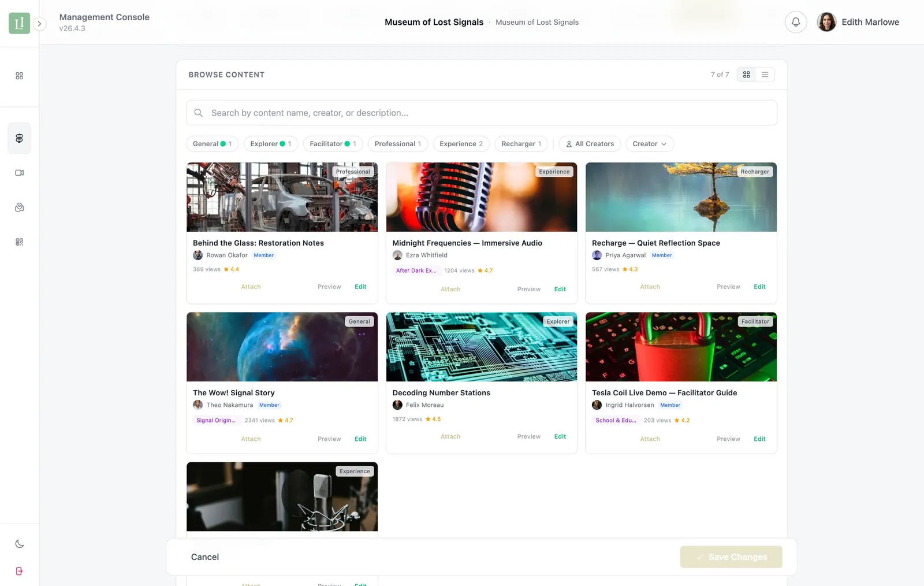924x586 pixels.
Task: Preview the Decoding Number Stations content
Action: tap(528, 436)
